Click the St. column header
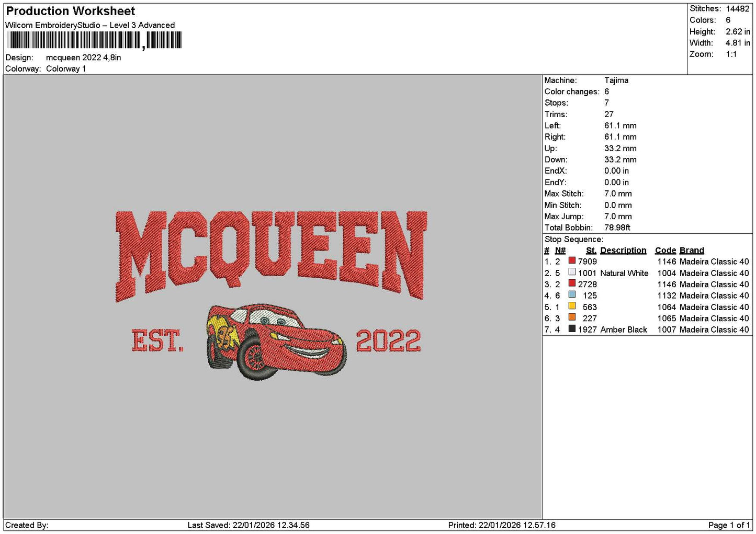This screenshot has height=534, width=756. coord(591,251)
